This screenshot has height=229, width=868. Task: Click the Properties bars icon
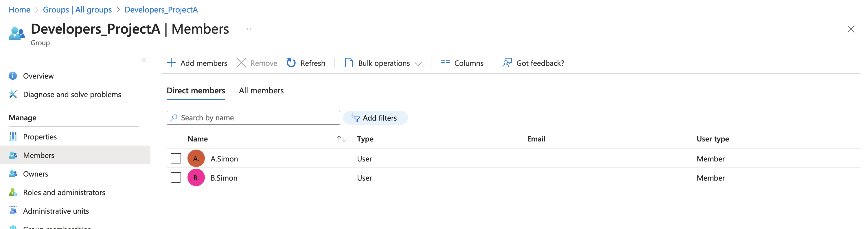pyautogui.click(x=13, y=137)
